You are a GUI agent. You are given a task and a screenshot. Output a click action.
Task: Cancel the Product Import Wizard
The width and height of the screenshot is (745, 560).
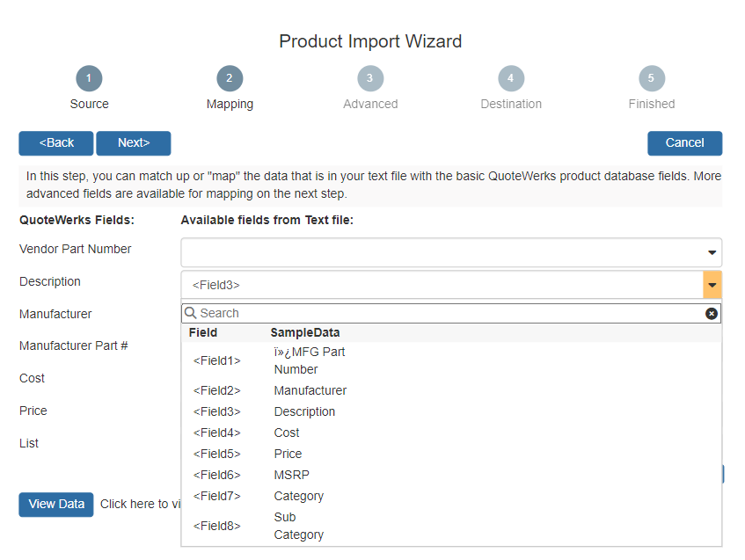[684, 143]
